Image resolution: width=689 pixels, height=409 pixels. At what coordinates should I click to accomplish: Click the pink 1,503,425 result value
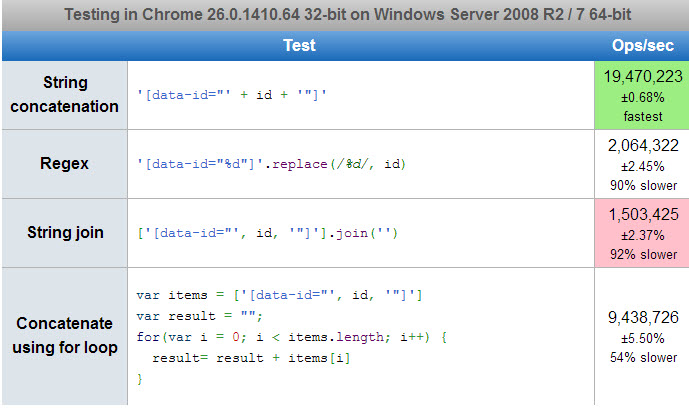[x=642, y=214]
